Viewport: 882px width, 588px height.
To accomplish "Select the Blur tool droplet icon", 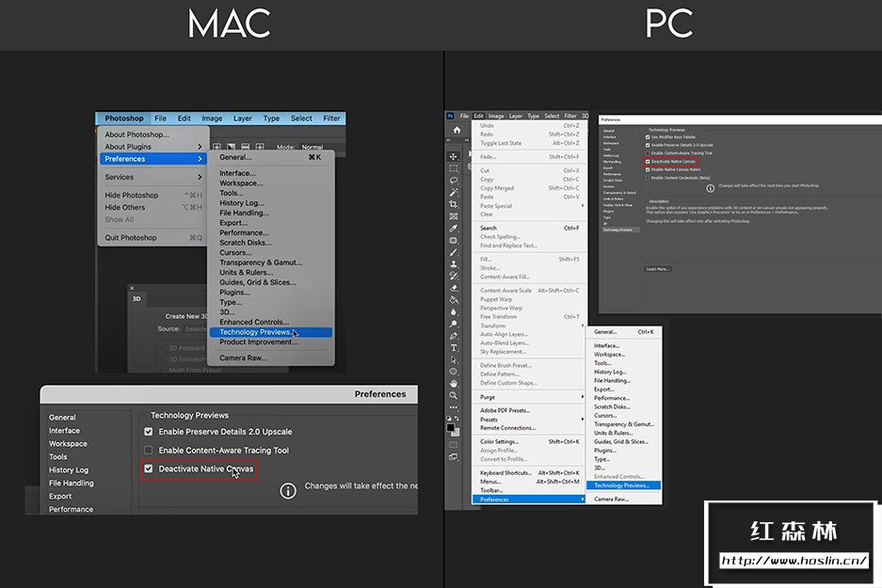I will 454,312.
